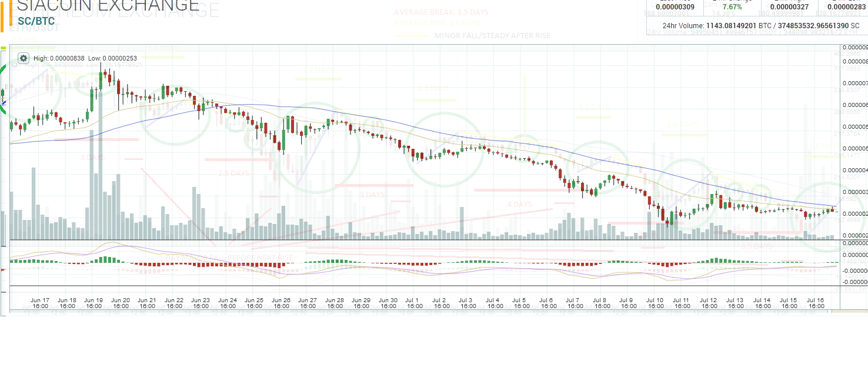
Task: Click the 24hr Volume SC amount 374853532.96561390
Action: click(x=814, y=26)
